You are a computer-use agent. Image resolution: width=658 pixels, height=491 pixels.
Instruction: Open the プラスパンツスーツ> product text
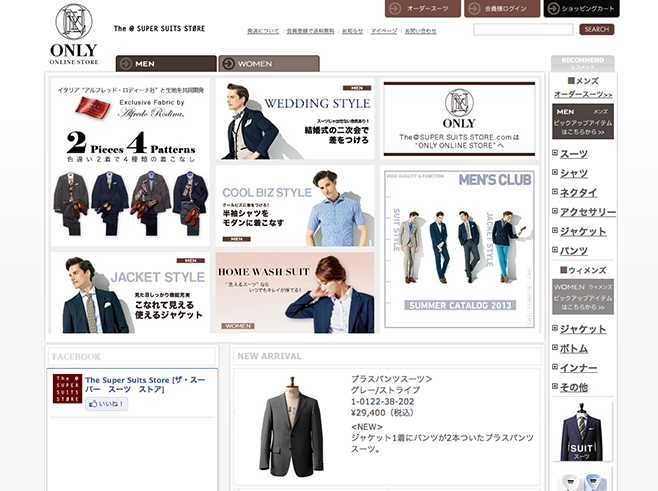pyautogui.click(x=391, y=379)
